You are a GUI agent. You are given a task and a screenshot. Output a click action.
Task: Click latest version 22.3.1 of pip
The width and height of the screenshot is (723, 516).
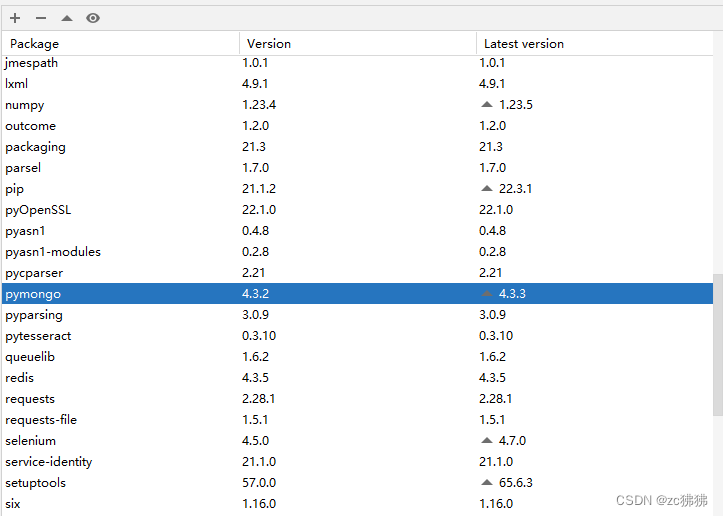pos(516,189)
